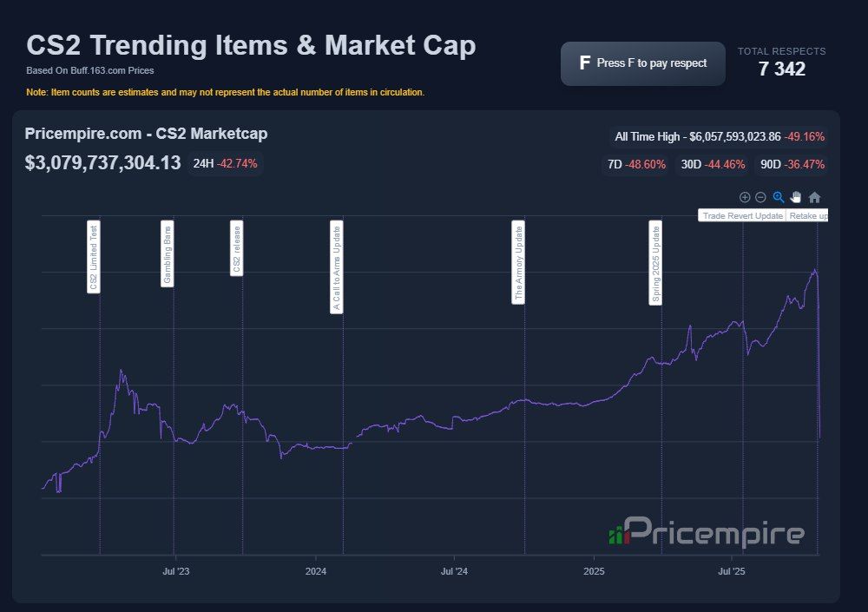The height and width of the screenshot is (612, 868).
Task: Select the magnifier selection zoom tool
Action: [x=779, y=197]
